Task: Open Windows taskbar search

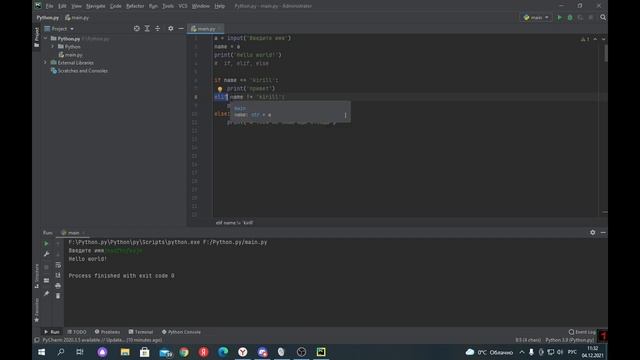Action: [61, 352]
